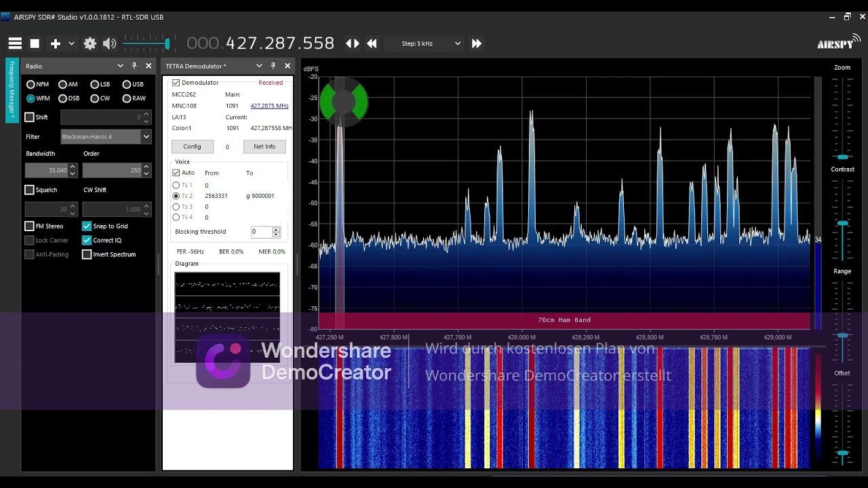Select AM modulation mode
This screenshot has width=868, height=488.
pos(68,85)
